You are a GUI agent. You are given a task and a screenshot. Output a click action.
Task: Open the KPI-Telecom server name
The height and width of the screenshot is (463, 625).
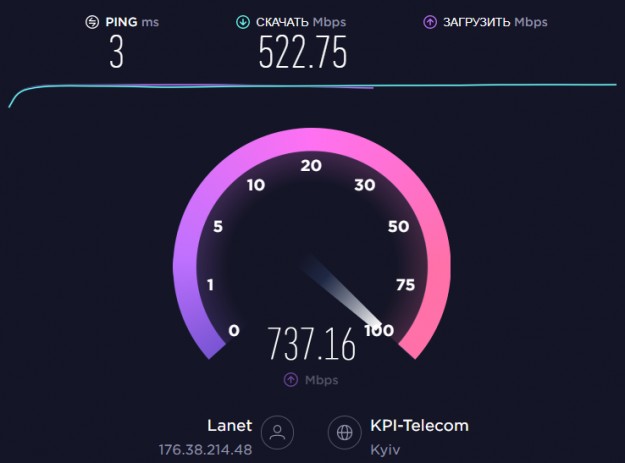[419, 426]
